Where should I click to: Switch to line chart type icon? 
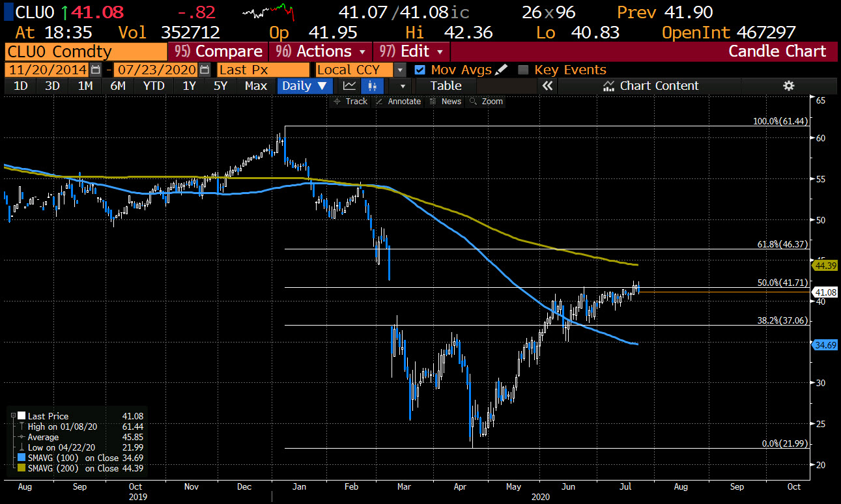point(350,85)
